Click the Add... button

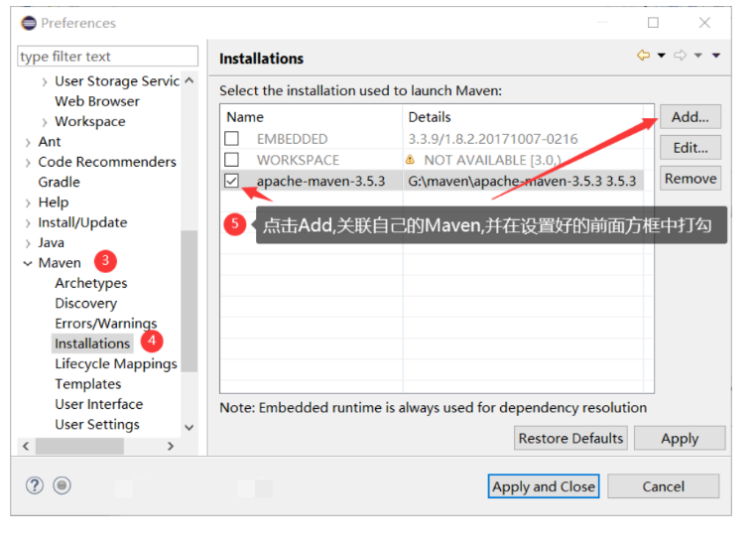coord(690,117)
